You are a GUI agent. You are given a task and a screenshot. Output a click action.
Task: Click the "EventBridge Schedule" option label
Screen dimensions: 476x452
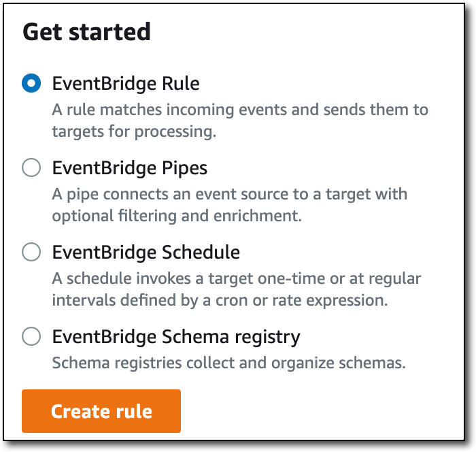point(146,253)
